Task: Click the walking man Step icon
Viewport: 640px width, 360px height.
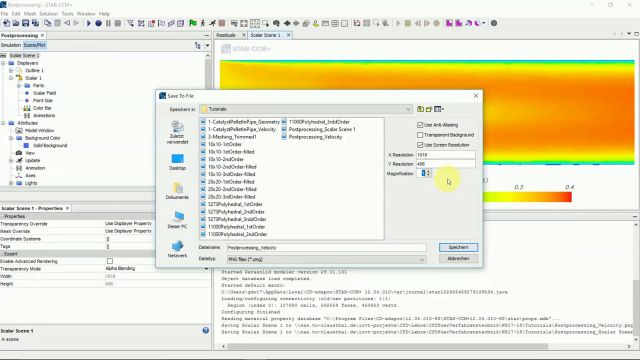Action: click(202, 23)
